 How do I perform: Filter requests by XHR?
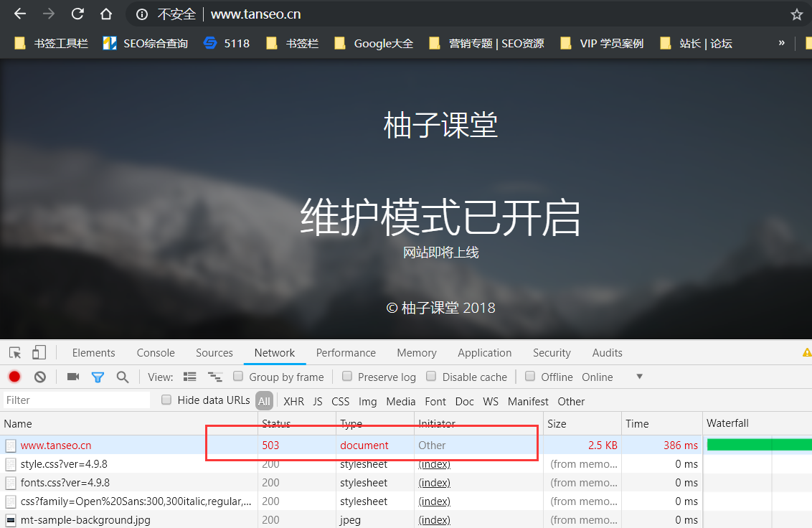pyautogui.click(x=293, y=402)
